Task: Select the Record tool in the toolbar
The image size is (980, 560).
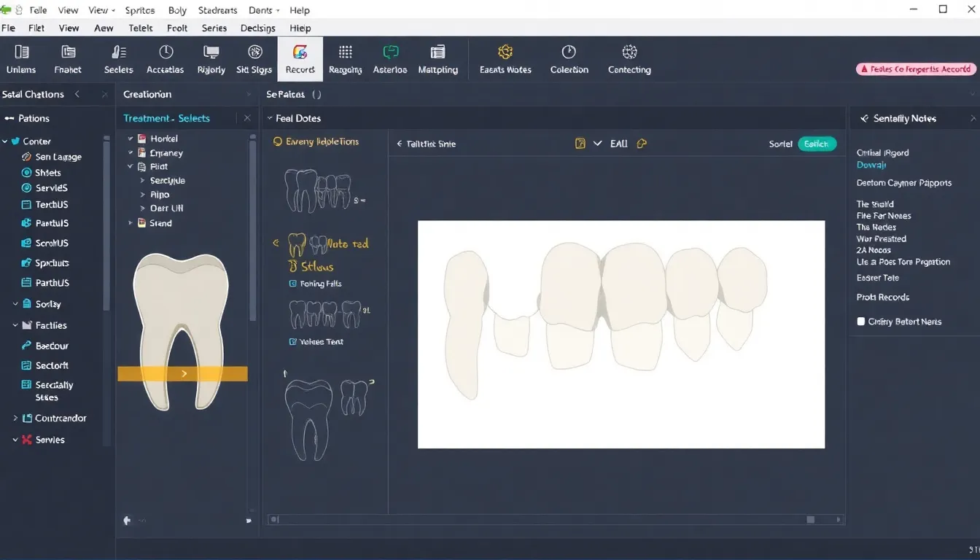Action: pyautogui.click(x=300, y=58)
